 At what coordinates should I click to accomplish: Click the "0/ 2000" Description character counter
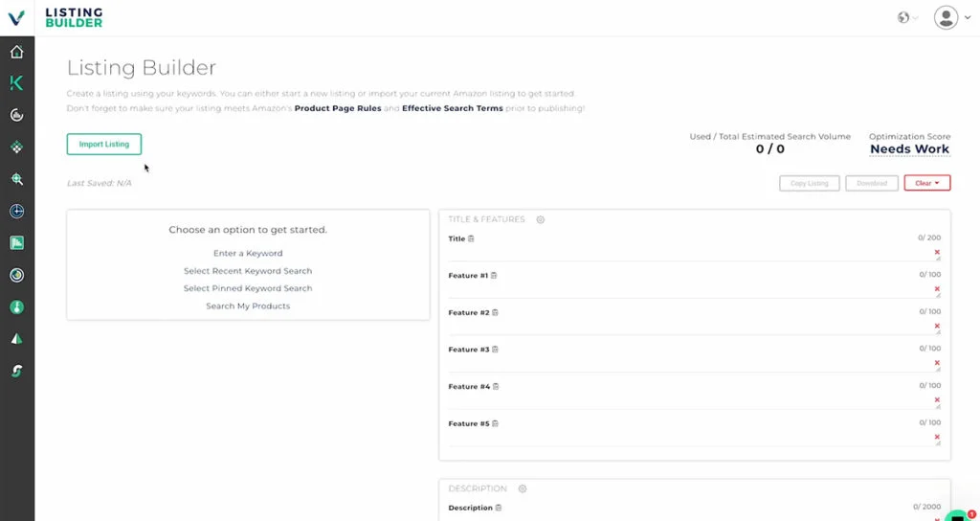click(x=926, y=508)
